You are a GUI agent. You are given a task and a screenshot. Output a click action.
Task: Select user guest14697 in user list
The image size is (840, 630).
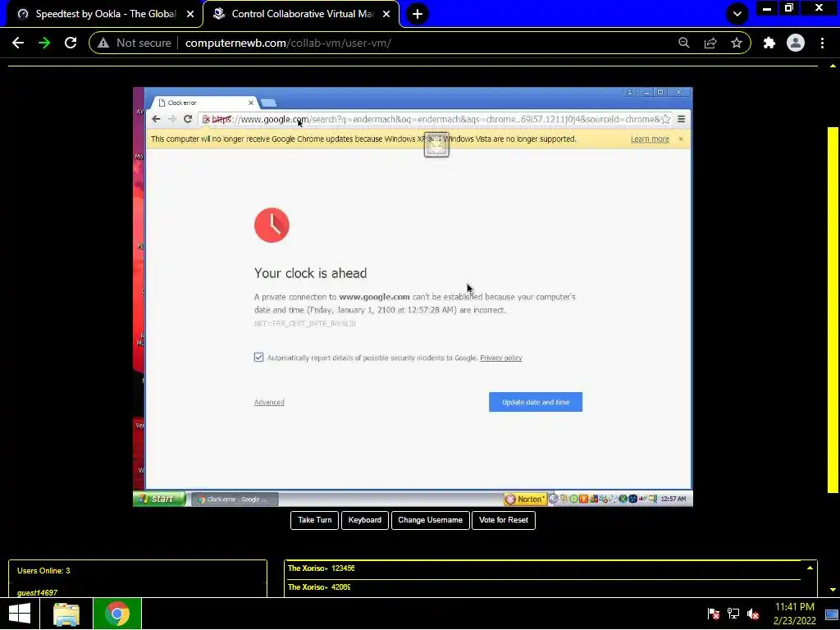pos(37,592)
